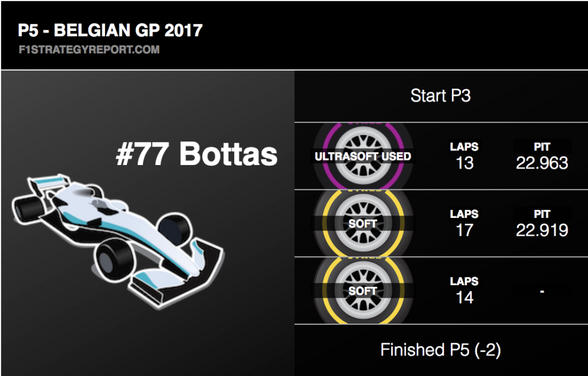This screenshot has width=588, height=376.
Task: Click the ULTRASOFT USED label text
Action: (363, 156)
